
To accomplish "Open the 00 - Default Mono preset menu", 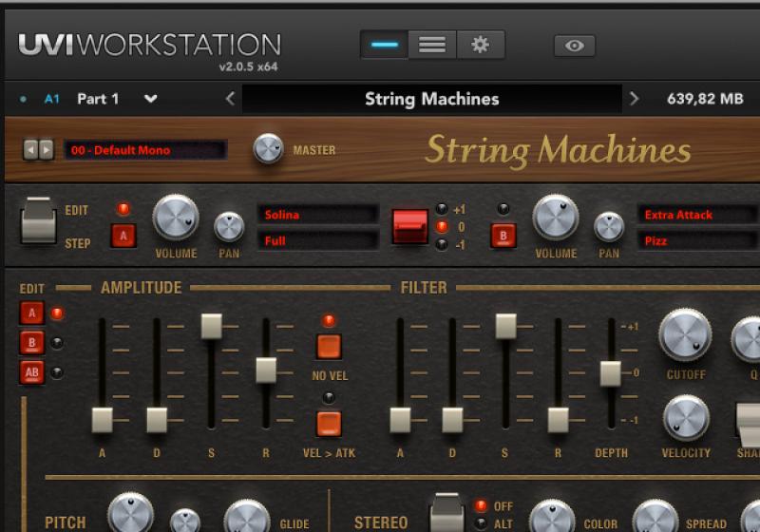I will coord(145,150).
